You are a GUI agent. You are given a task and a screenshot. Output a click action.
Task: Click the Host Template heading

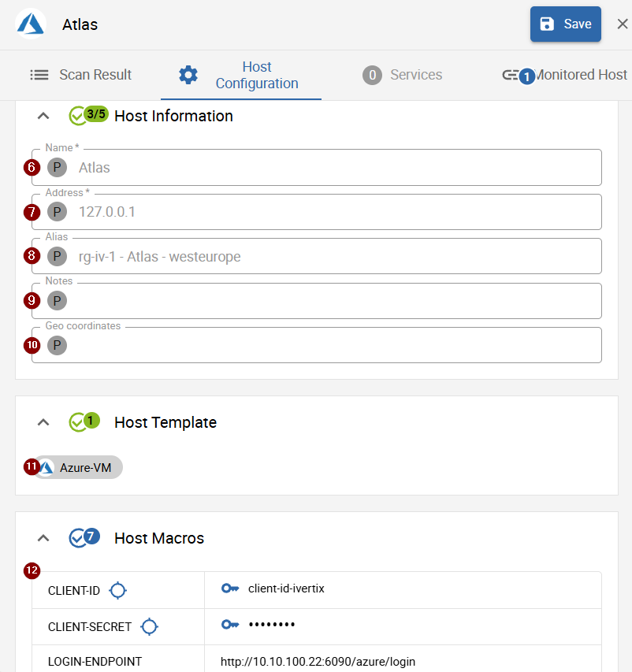coord(165,422)
